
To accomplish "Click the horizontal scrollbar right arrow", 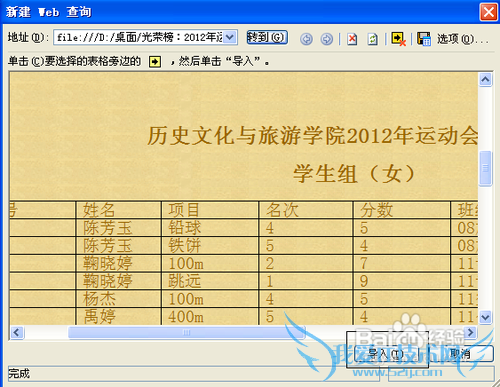I will (x=470, y=332).
